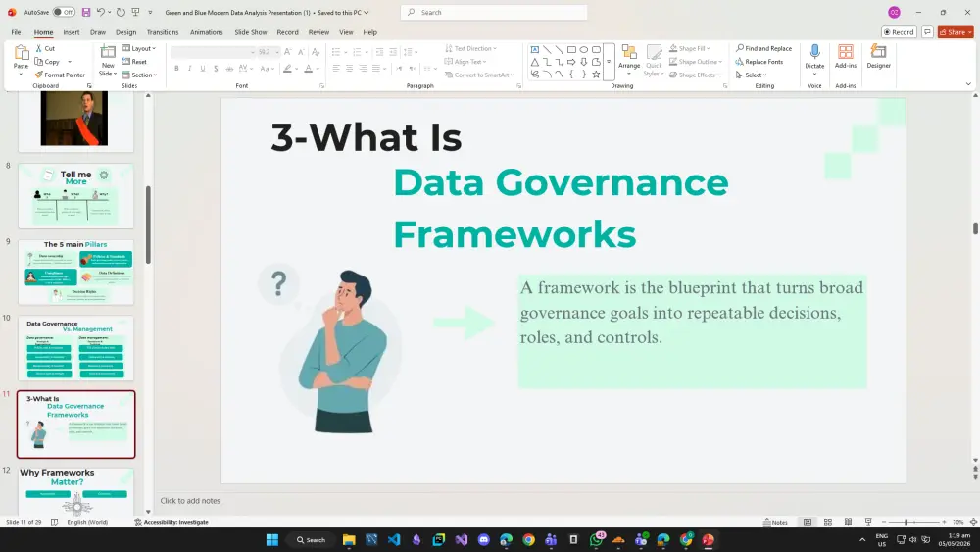Click Accessibility: Investigate in status bar
This screenshot has height=552, width=980.
[171, 522]
